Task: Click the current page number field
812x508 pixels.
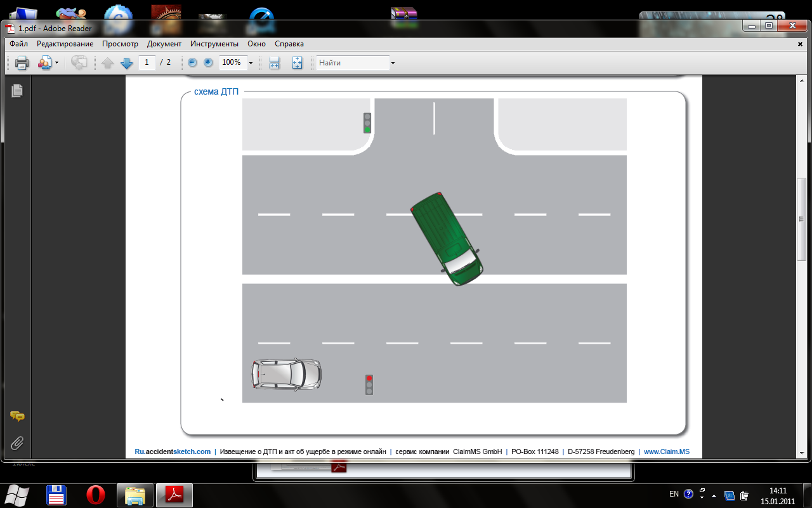Action: tap(147, 62)
